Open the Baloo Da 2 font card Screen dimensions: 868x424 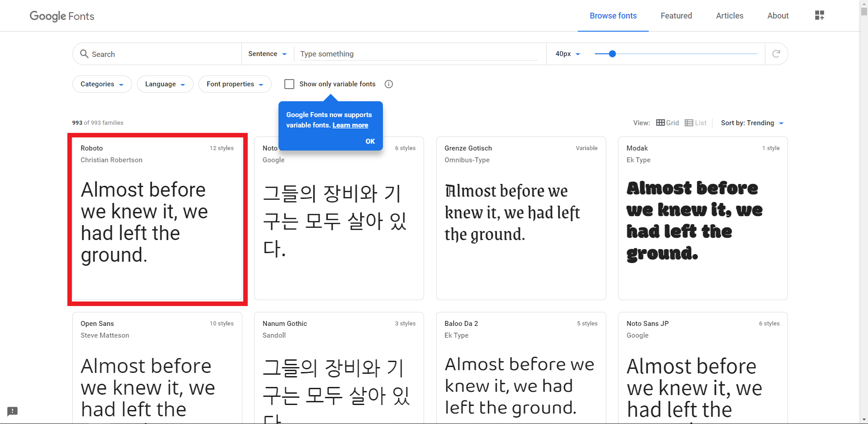pos(521,368)
